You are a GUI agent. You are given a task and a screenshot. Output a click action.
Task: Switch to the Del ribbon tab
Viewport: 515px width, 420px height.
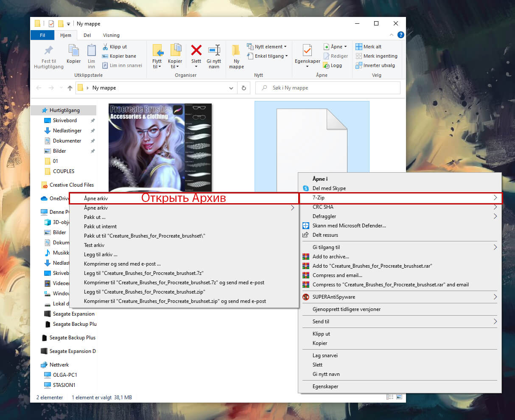click(x=87, y=35)
